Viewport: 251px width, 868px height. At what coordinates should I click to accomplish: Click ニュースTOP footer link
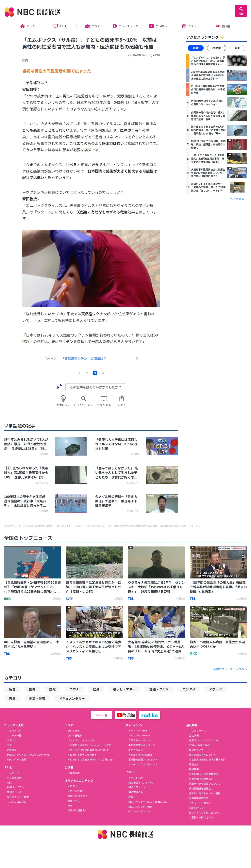coord(14,731)
